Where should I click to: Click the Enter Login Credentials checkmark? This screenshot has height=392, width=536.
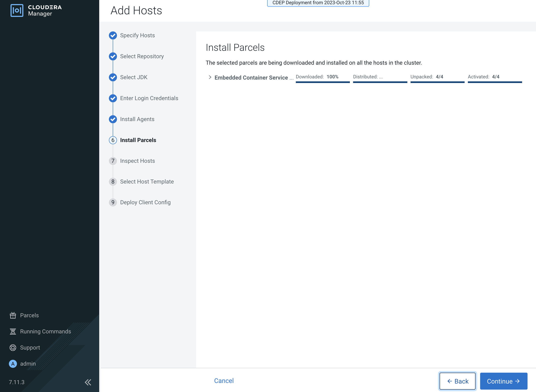113,98
